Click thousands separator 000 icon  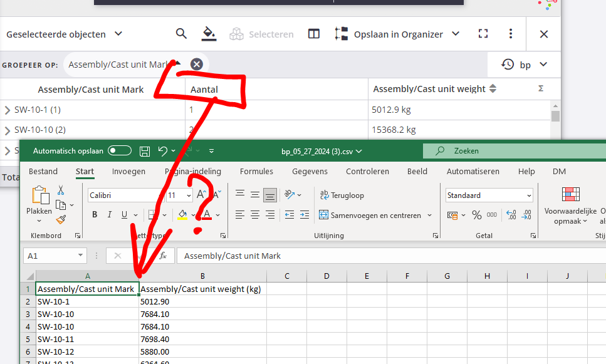(491, 215)
